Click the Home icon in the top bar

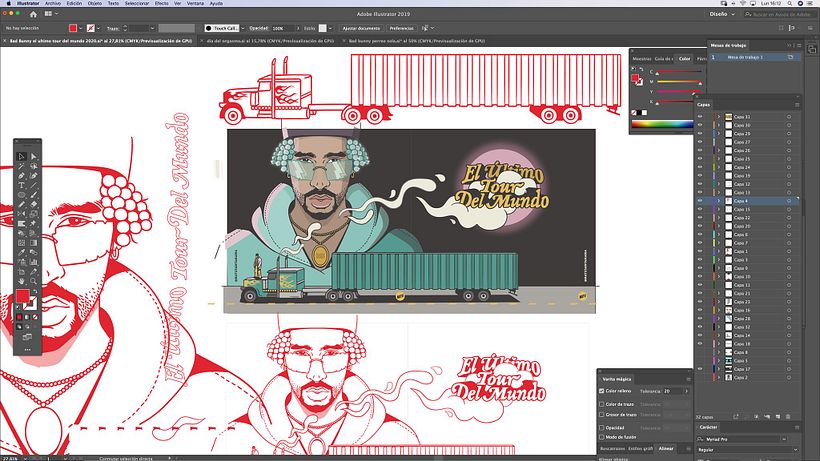33,14
